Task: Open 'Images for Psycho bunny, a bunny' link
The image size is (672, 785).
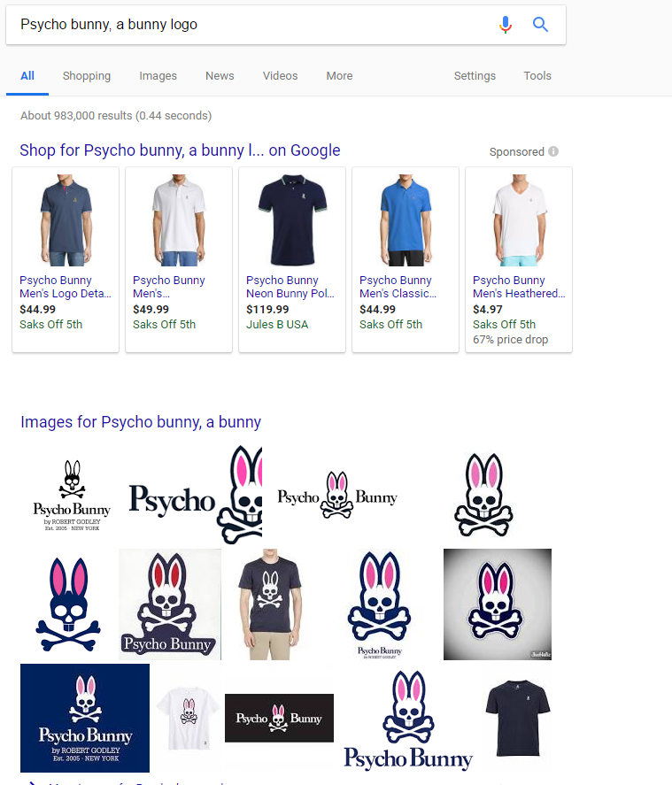Action: pos(141,422)
